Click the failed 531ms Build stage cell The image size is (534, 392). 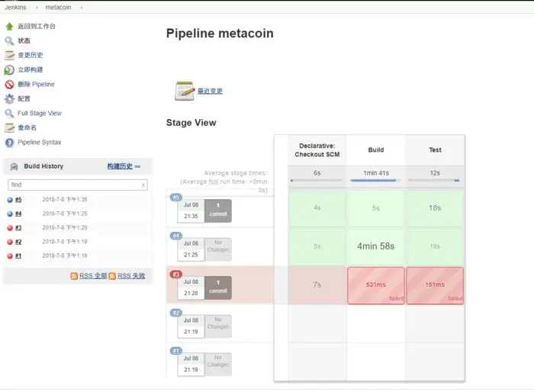376,285
